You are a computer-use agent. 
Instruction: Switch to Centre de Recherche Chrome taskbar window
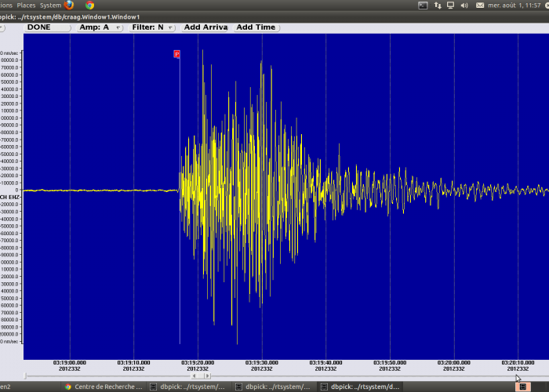[104, 387]
